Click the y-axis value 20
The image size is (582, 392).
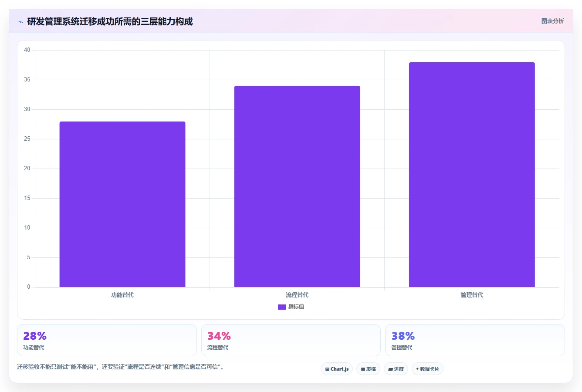(27, 169)
